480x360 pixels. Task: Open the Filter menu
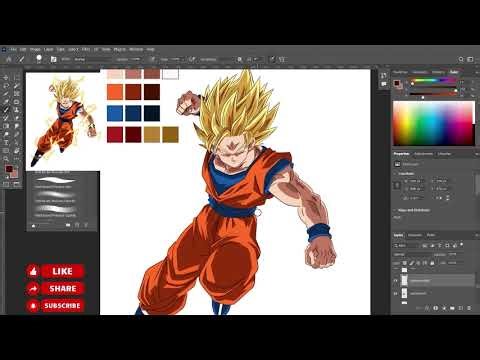[x=86, y=49]
